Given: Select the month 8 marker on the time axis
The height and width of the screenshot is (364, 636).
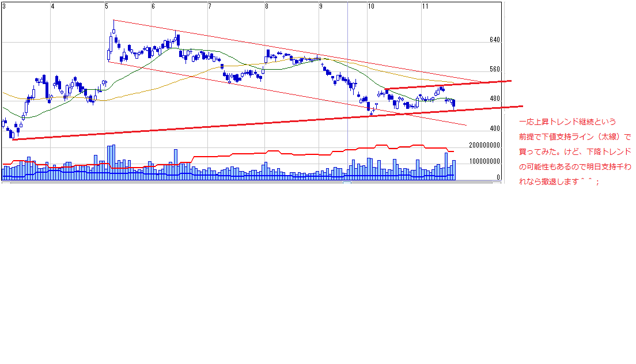Looking at the screenshot, I should [267, 6].
